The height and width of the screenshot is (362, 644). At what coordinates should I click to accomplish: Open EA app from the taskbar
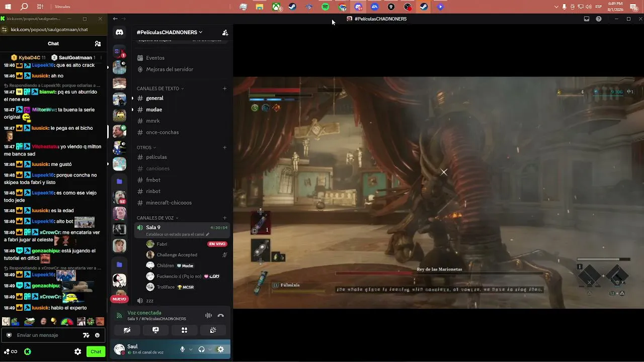click(x=375, y=7)
